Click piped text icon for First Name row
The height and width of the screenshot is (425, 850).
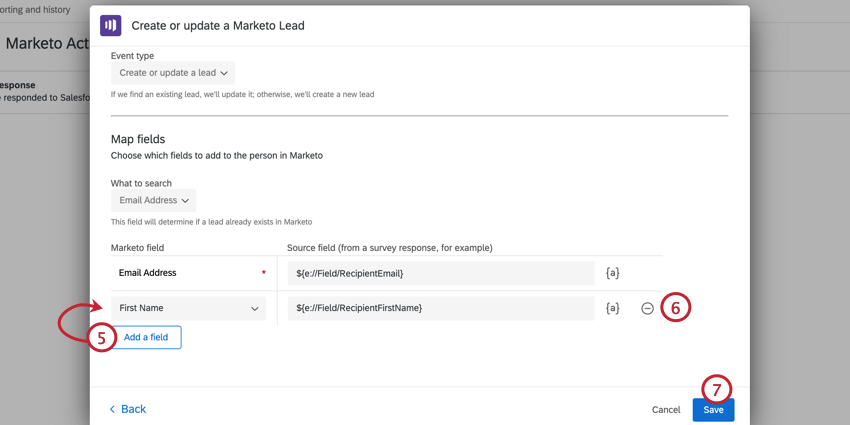[x=613, y=308]
